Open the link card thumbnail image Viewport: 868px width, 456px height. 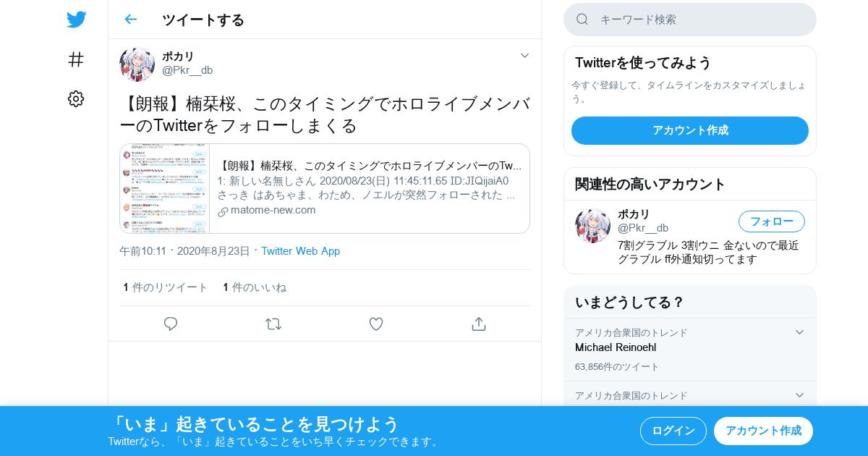pos(165,188)
